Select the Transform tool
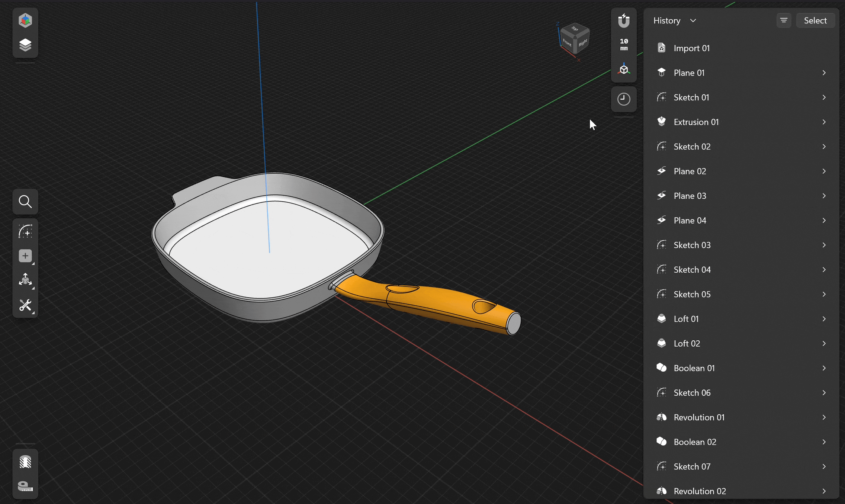Viewport: 845px width, 504px height. click(x=25, y=280)
